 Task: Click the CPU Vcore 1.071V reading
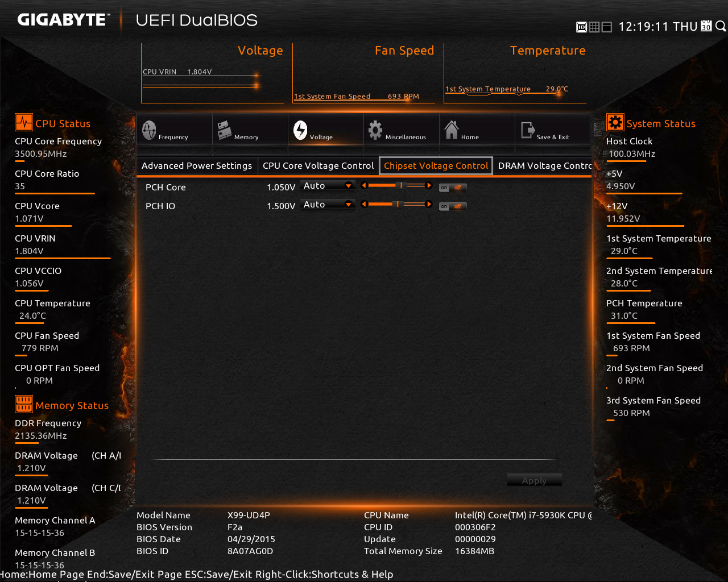29,219
